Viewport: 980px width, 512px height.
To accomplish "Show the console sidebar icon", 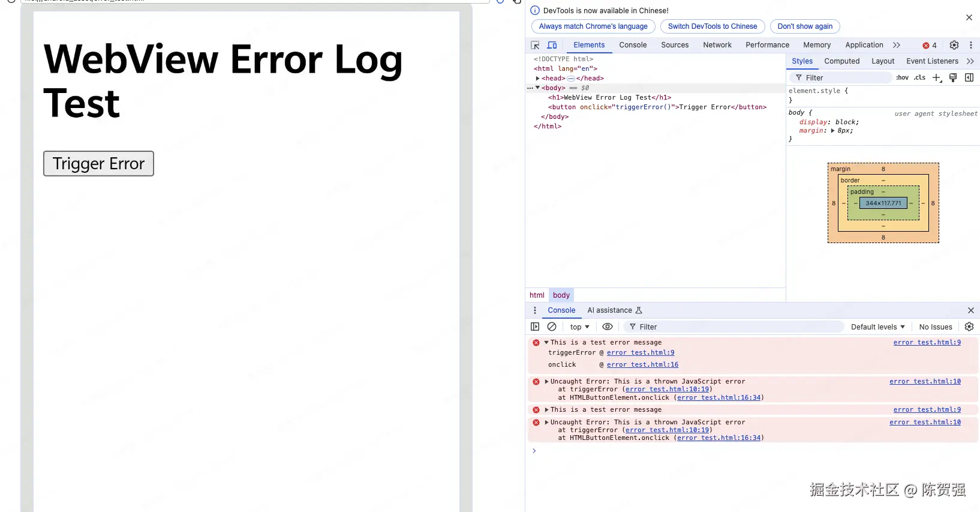I will (x=535, y=327).
